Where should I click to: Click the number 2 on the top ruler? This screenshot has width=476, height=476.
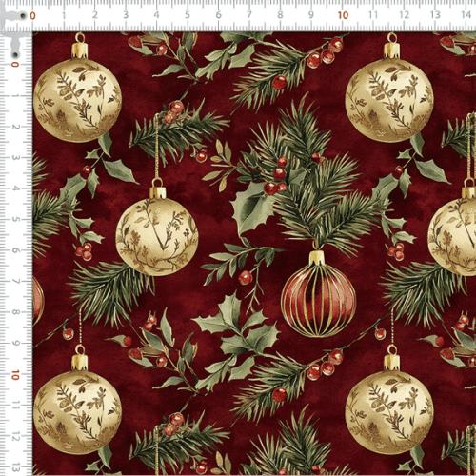point(95,15)
